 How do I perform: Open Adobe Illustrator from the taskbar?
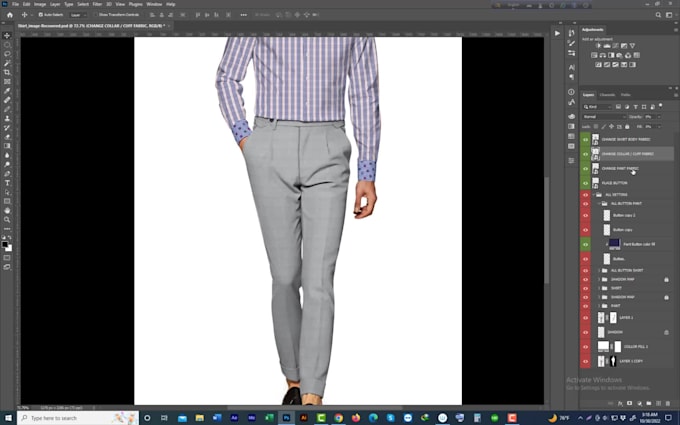point(304,418)
